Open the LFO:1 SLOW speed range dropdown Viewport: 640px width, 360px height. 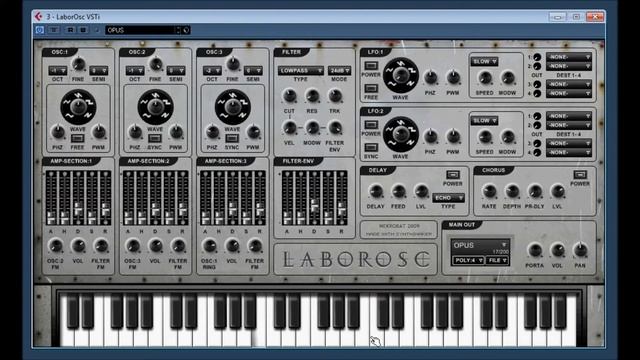[484, 62]
